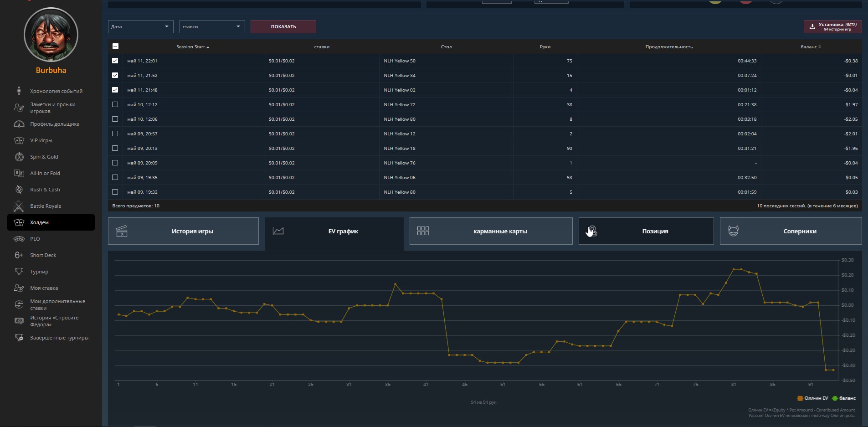Click the Spin & Gold wheel icon
Viewport: 868px width, 427px height.
coord(19,157)
